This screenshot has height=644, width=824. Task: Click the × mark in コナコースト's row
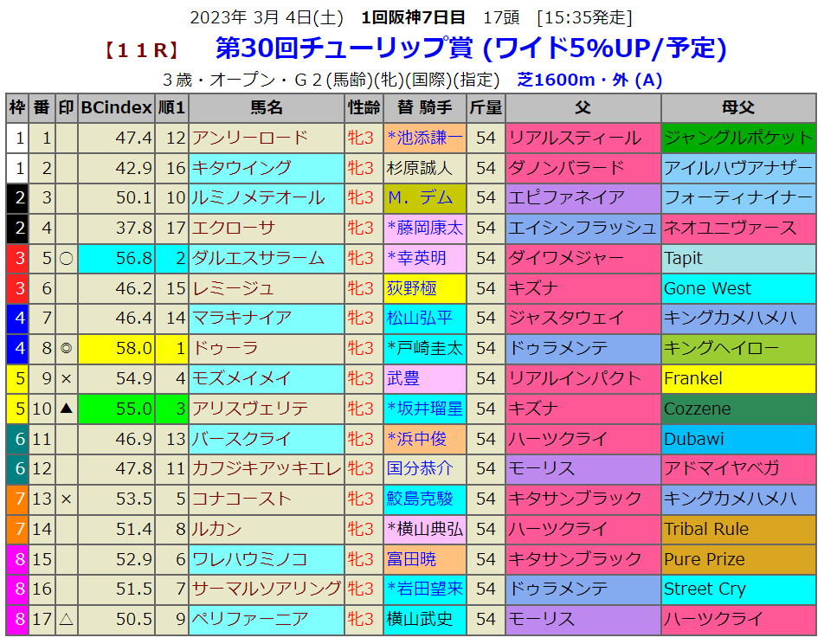click(66, 499)
